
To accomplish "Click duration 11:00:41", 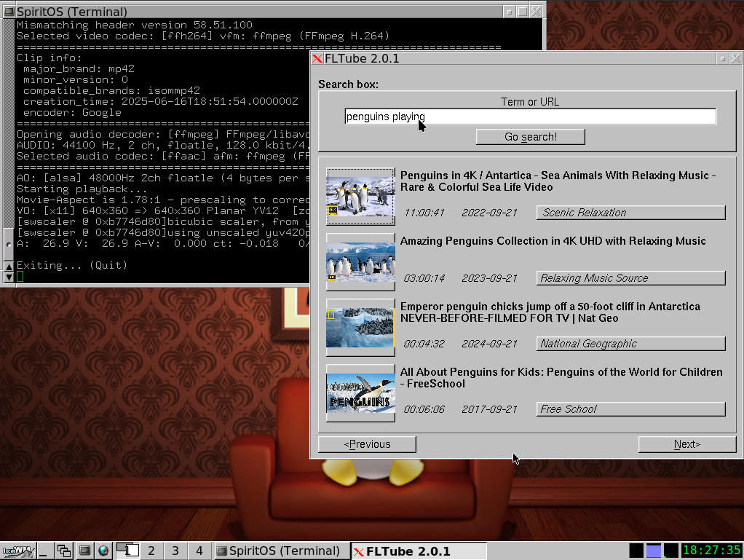I will [x=424, y=213].
